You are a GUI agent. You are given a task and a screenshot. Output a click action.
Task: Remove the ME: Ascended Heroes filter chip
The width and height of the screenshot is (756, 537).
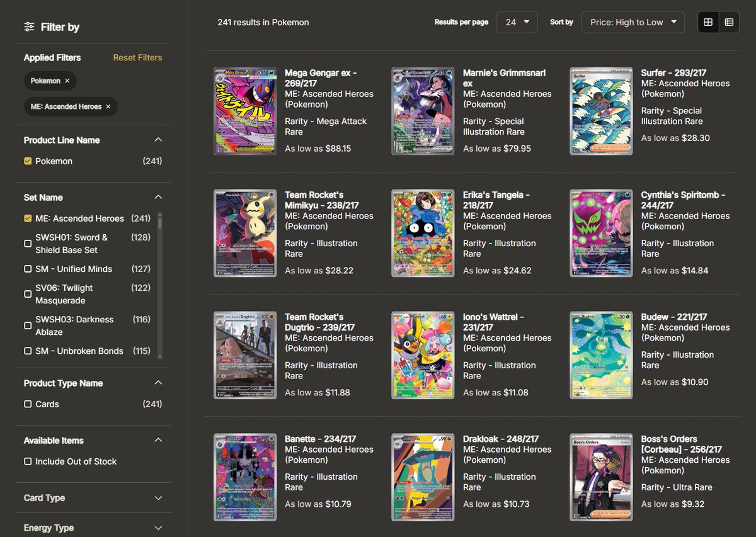pyautogui.click(x=108, y=106)
